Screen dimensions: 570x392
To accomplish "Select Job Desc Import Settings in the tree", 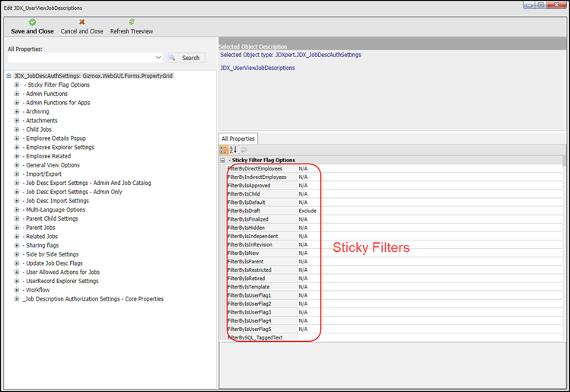I will (56, 200).
